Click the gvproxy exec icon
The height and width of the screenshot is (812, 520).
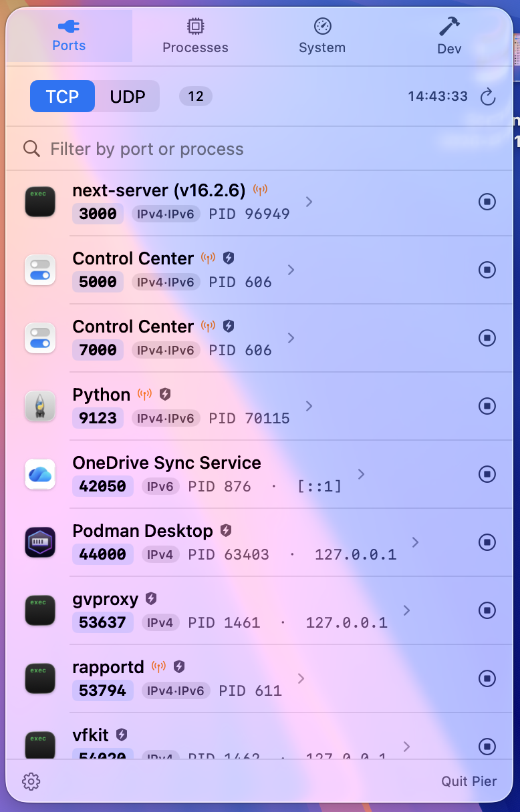(x=40, y=610)
